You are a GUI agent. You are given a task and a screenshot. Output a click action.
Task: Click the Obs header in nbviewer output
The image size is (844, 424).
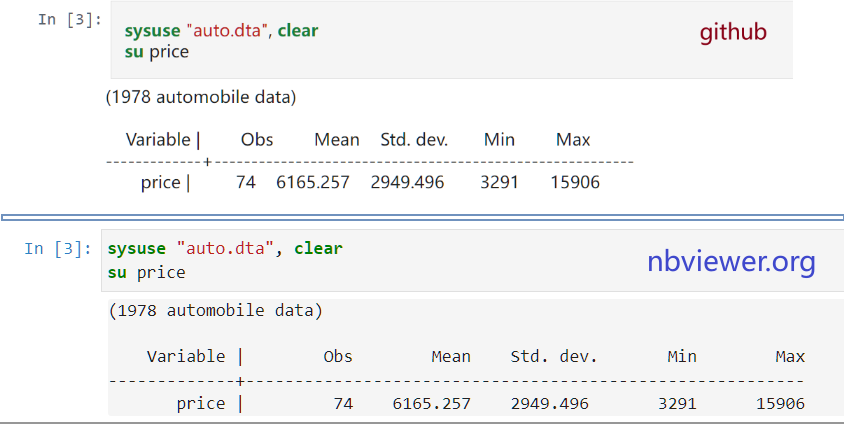[x=338, y=357]
